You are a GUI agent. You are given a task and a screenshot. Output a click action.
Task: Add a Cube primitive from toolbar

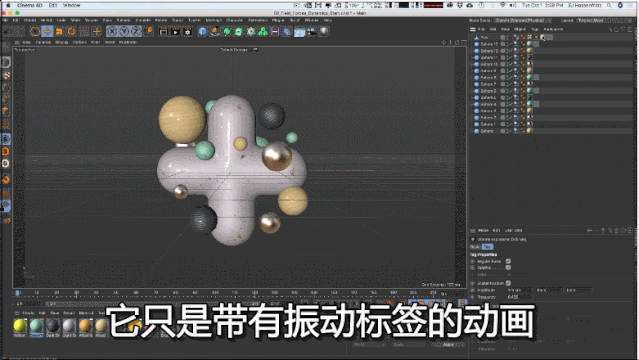(203, 31)
